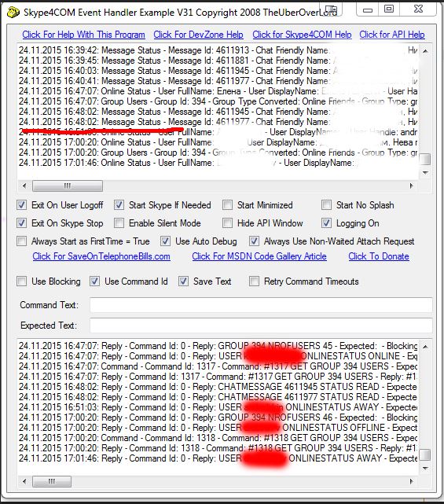Select reply CHATMESSAGE 4611977 STATUS READ

pyautogui.click(x=218, y=397)
